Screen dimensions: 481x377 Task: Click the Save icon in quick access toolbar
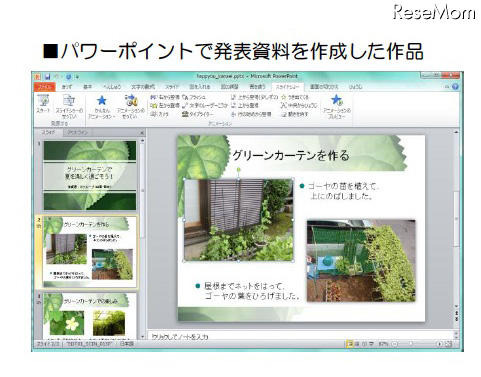48,77
